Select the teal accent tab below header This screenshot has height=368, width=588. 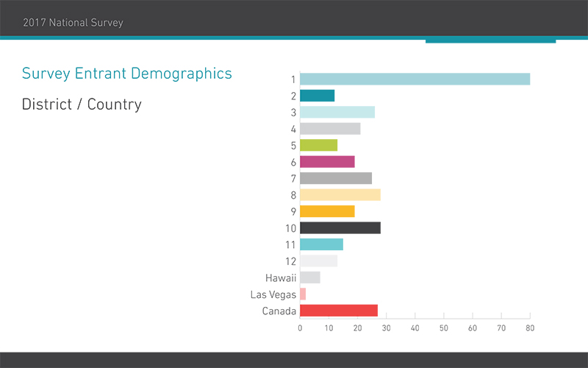[x=490, y=40]
